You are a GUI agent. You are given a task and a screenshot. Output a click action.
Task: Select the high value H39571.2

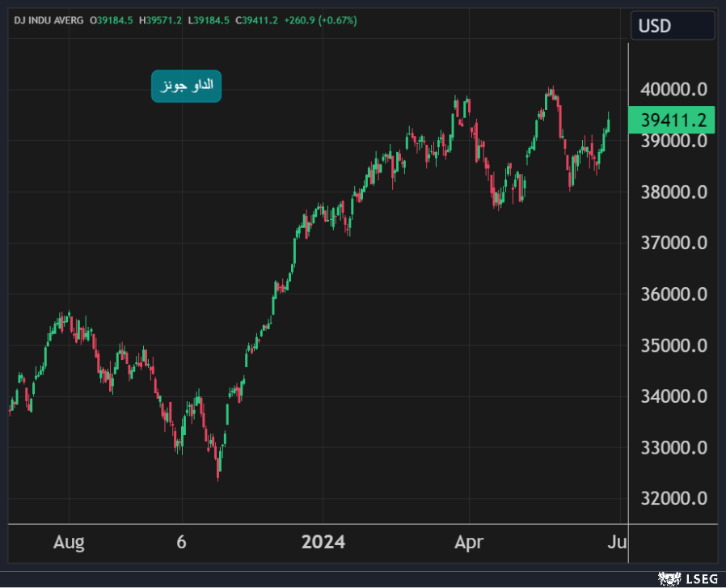(x=160, y=19)
